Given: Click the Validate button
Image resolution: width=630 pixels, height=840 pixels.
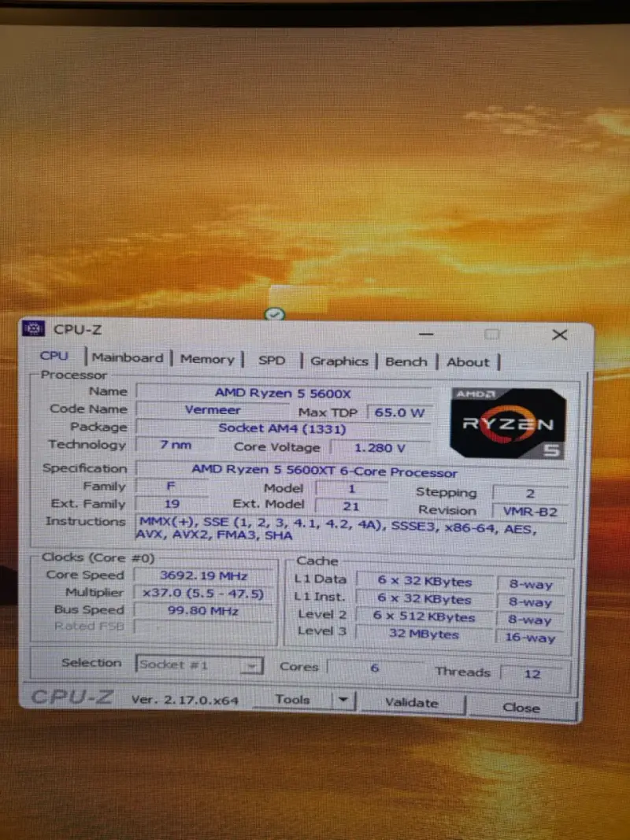Looking at the screenshot, I should (x=411, y=702).
